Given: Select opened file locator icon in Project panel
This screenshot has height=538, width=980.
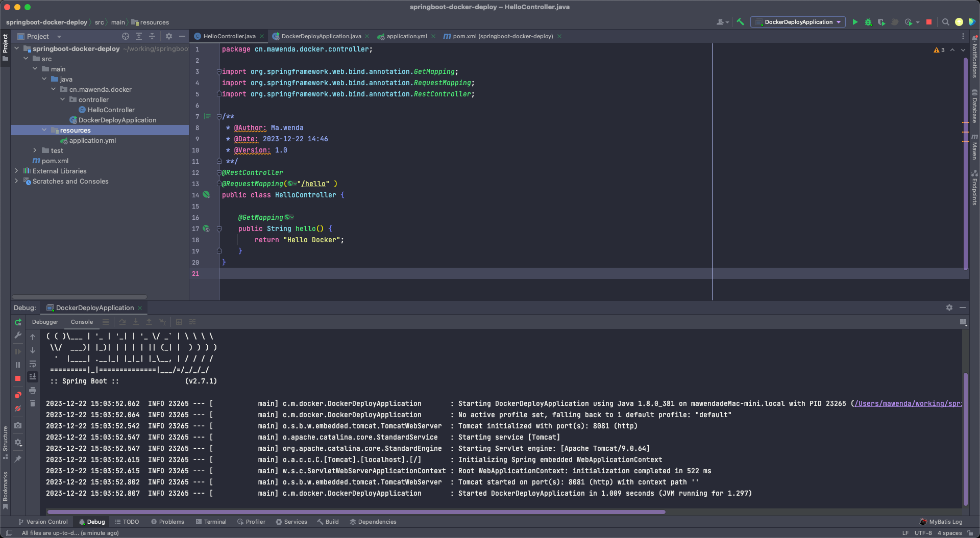Looking at the screenshot, I should click(x=126, y=36).
